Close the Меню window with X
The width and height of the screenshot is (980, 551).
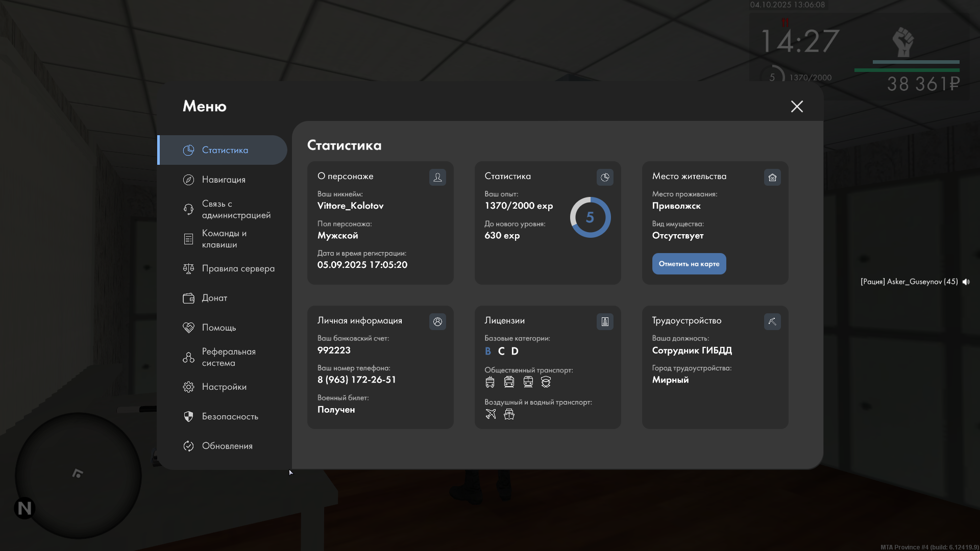[x=797, y=106]
